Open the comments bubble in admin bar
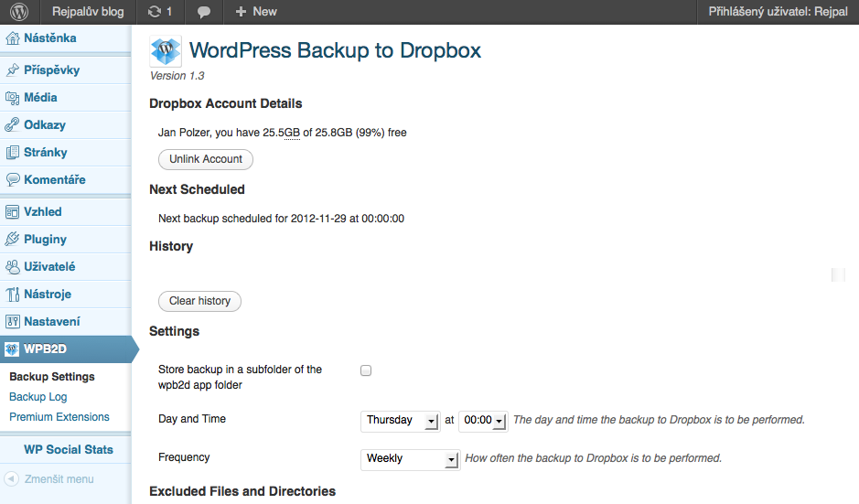 (x=204, y=12)
